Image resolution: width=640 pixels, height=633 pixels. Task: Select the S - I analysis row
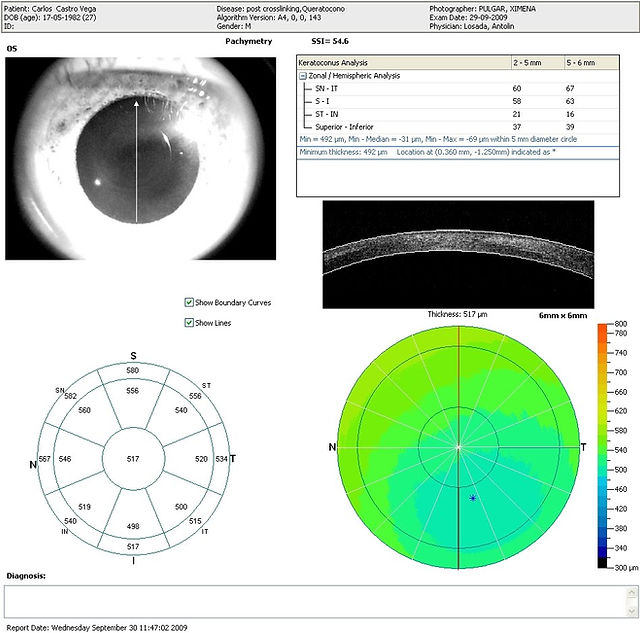point(458,101)
